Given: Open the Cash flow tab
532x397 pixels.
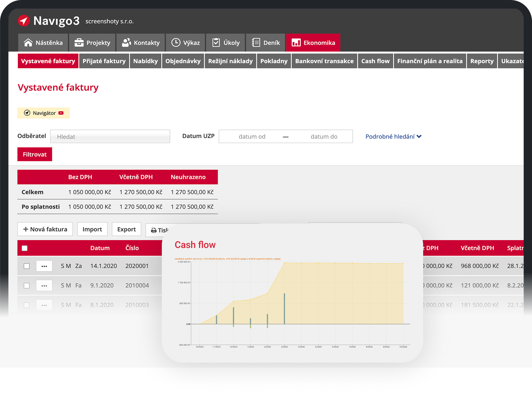Looking at the screenshot, I should (x=375, y=61).
